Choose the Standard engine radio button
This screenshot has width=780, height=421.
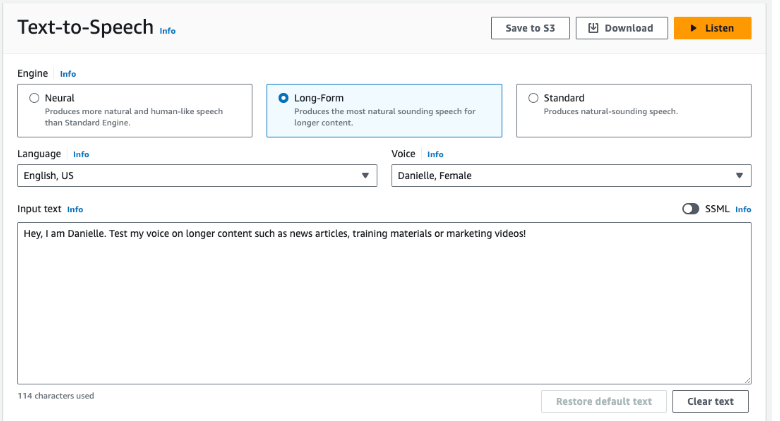pyautogui.click(x=533, y=98)
